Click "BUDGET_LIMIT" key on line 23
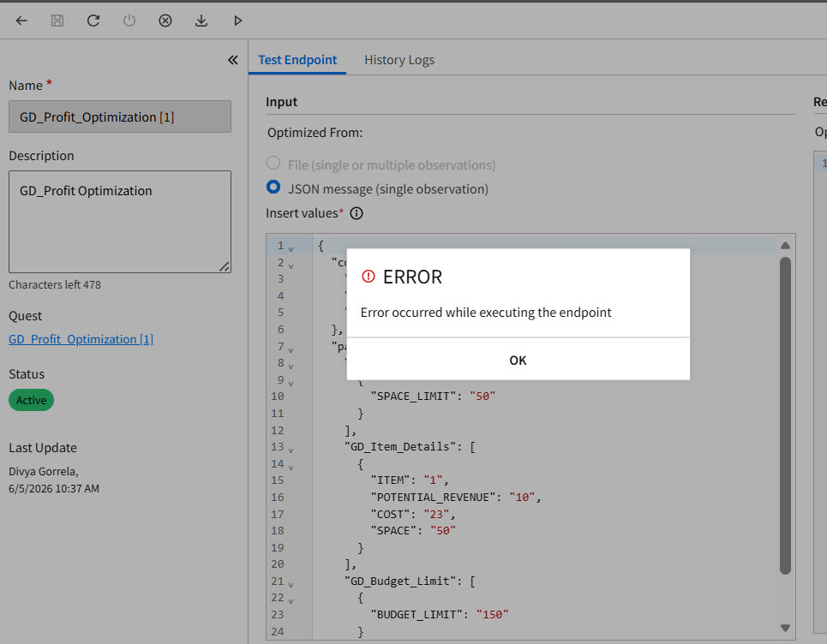This screenshot has height=644, width=827. [x=416, y=615]
